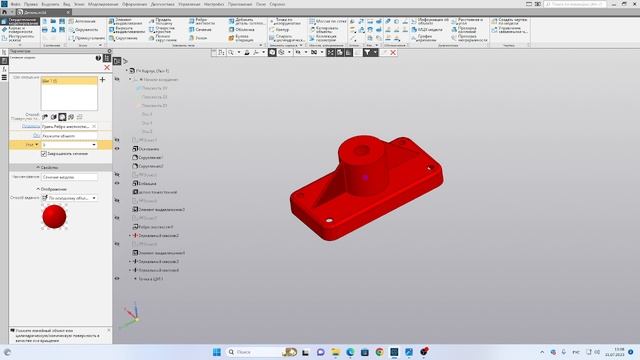Viewport: 640px width, 360px height.
Task: Toggle visibility eye for Эскиз:2
Action: coord(117,174)
